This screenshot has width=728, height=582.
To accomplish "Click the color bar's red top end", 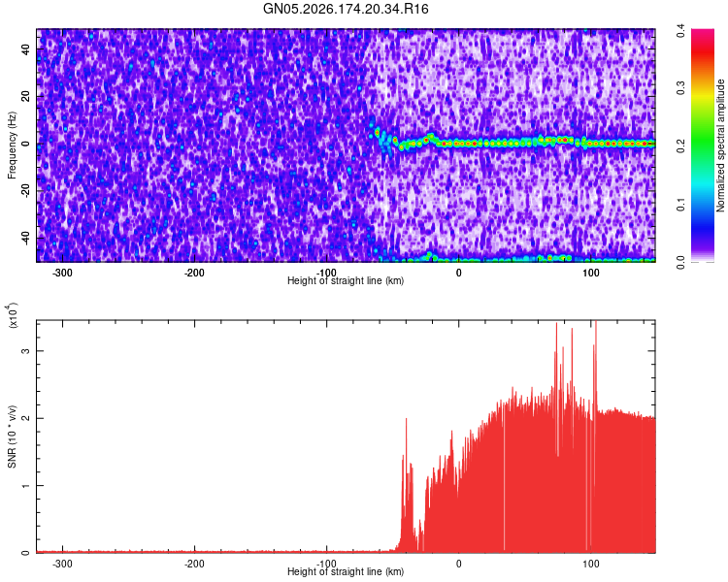I will (703, 33).
